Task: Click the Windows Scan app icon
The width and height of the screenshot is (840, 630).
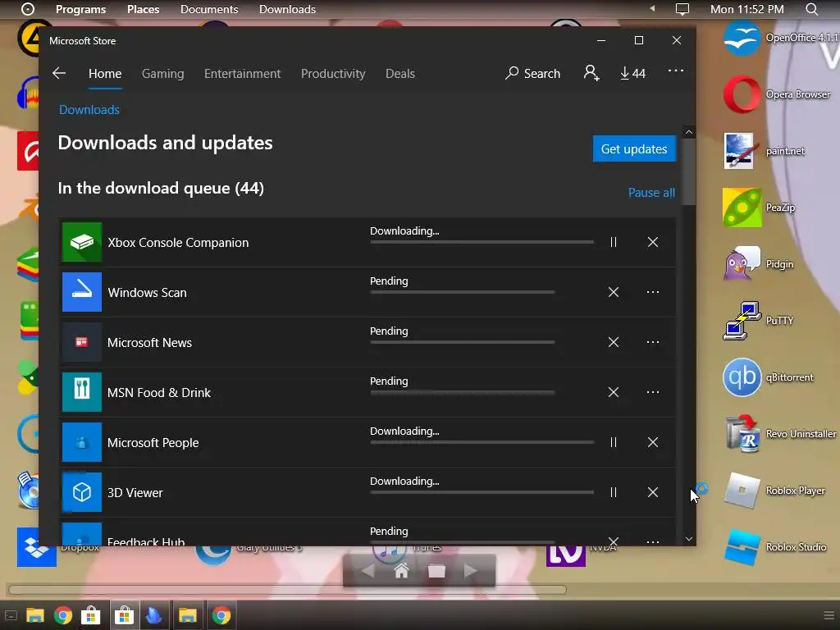Action: pyautogui.click(x=82, y=292)
